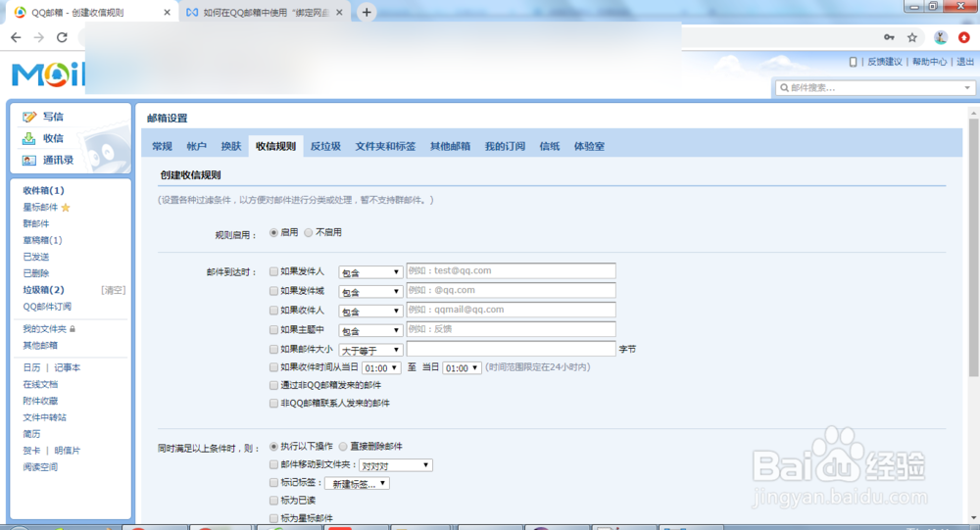Click the sender input field with test@qq.com

[x=511, y=270]
